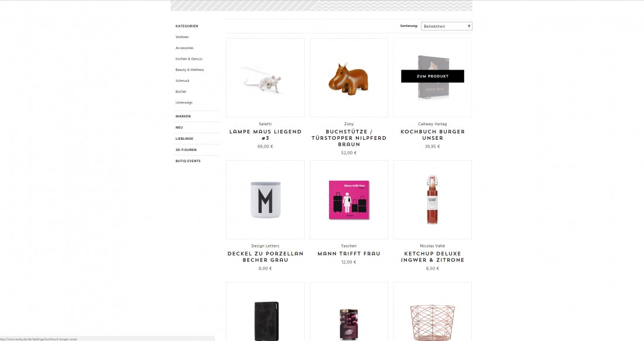Click the Ketchup Deluxe bottle image
The image size is (644, 341).
coord(433,200)
